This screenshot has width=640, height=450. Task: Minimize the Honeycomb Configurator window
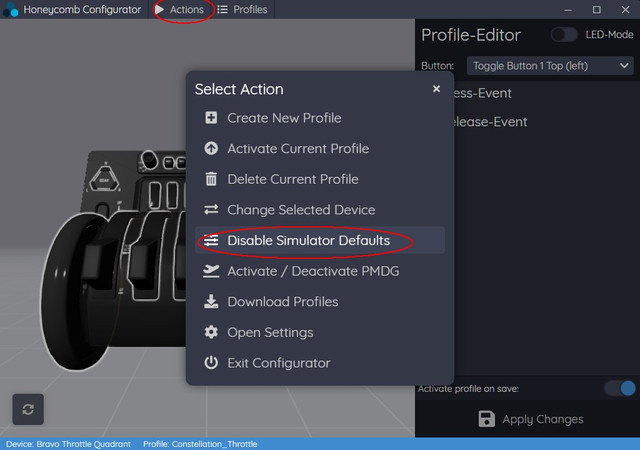coord(568,9)
